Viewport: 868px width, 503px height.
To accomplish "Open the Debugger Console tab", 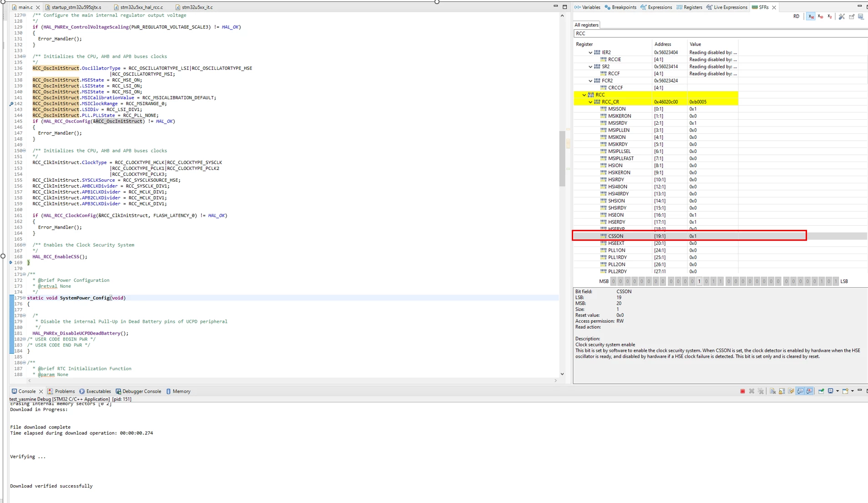I will 138,391.
